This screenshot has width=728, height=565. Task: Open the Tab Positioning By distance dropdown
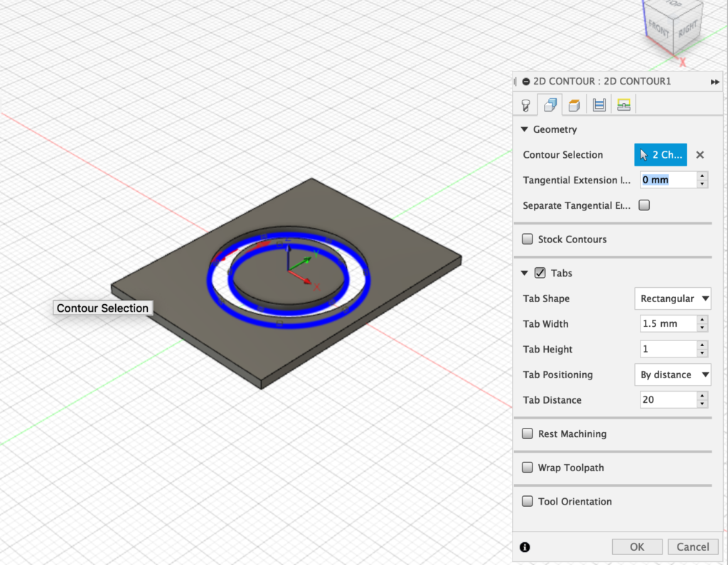tap(673, 375)
